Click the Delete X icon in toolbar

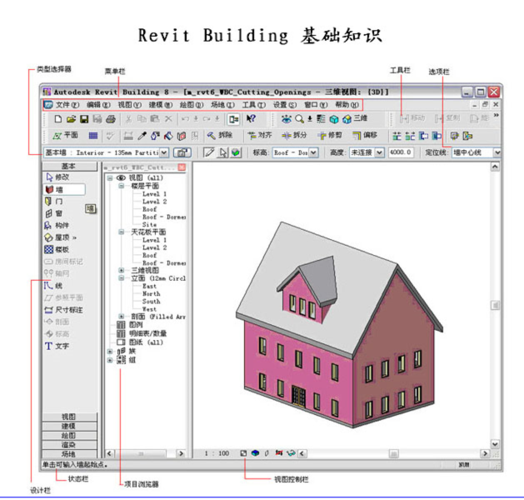168,119
